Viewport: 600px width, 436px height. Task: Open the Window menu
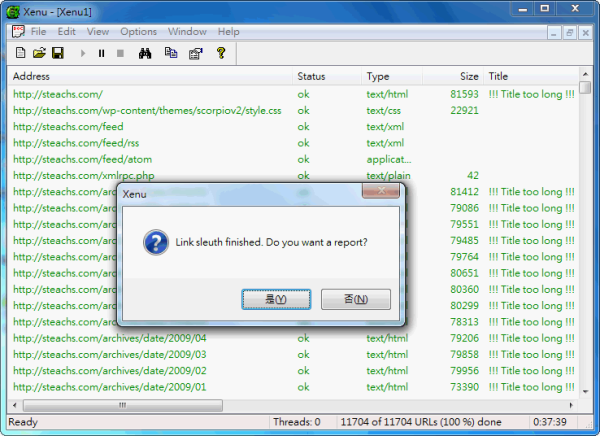click(187, 31)
